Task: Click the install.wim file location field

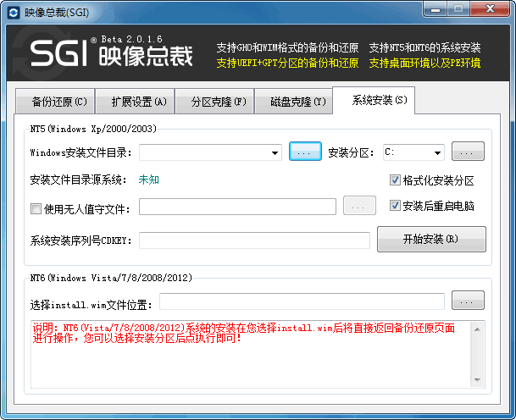Action: (302, 301)
